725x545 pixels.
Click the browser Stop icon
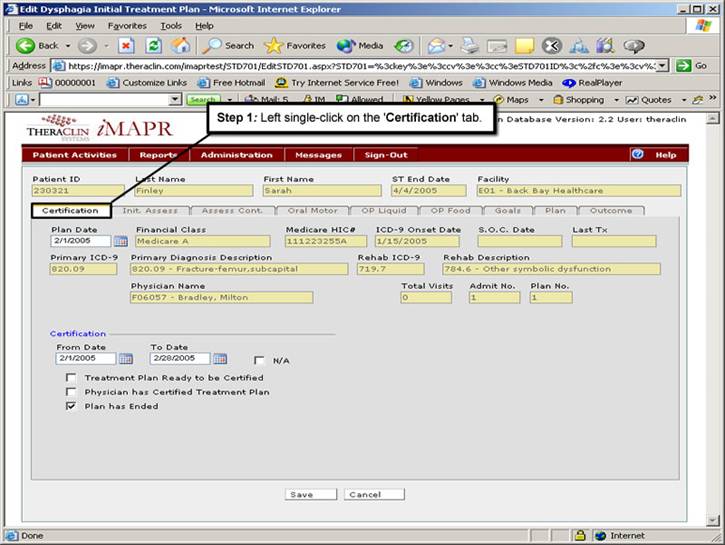click(x=126, y=45)
